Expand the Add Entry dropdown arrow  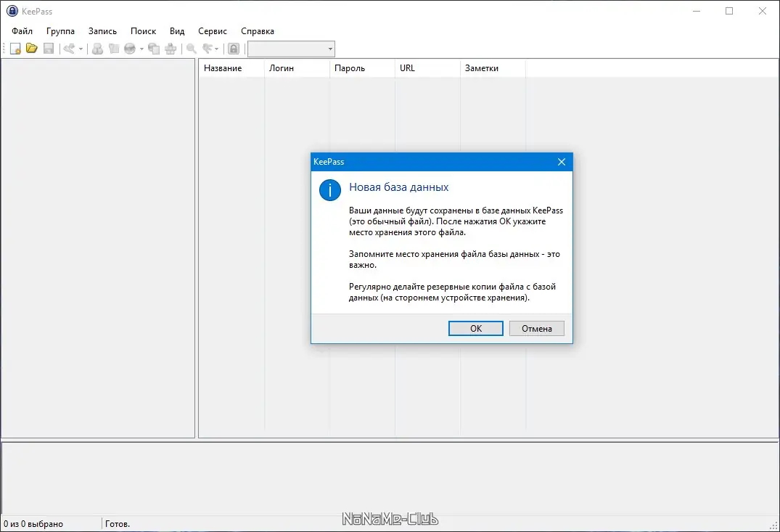[81, 49]
